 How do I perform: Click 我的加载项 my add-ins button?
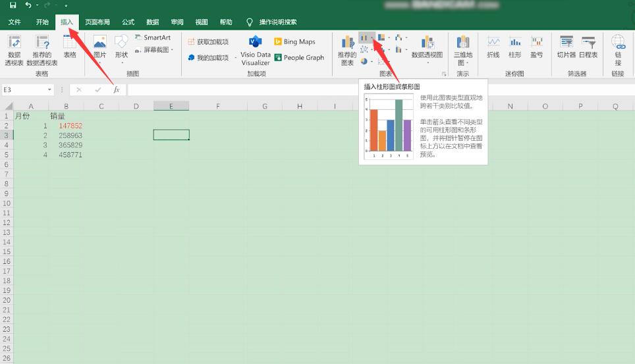coord(208,57)
